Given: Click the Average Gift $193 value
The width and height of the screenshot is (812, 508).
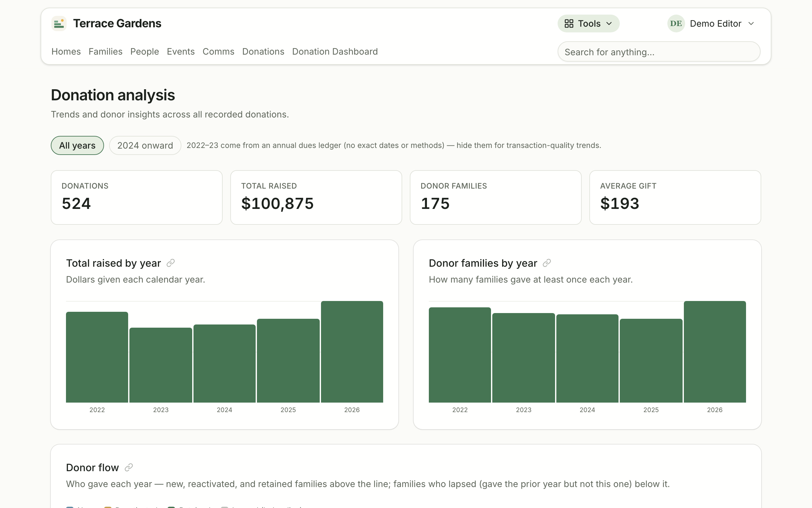Looking at the screenshot, I should (x=619, y=204).
